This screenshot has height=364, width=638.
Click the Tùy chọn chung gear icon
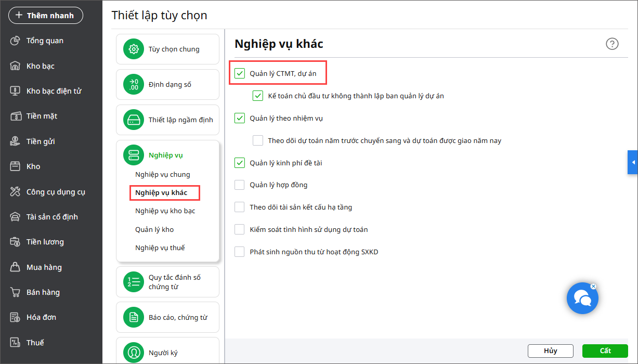tap(133, 49)
